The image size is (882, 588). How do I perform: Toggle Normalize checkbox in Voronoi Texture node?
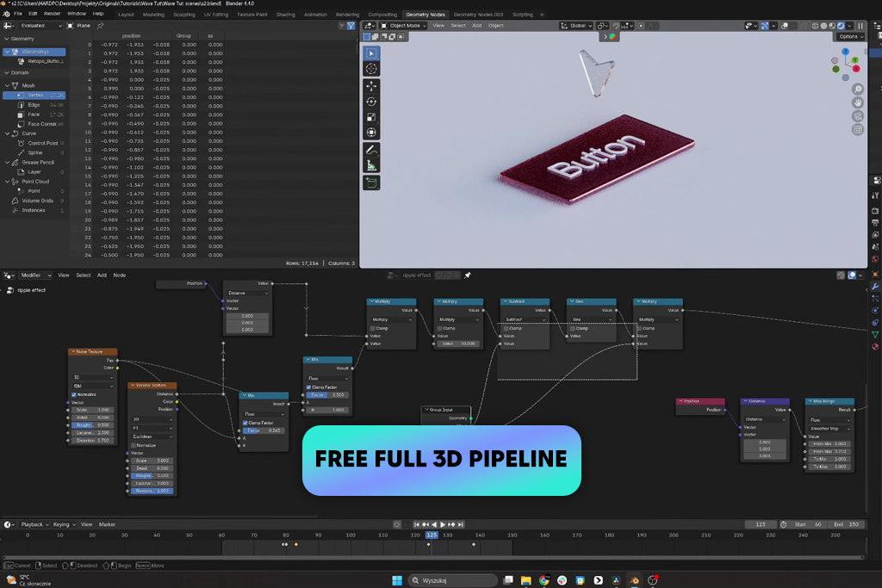tap(134, 445)
